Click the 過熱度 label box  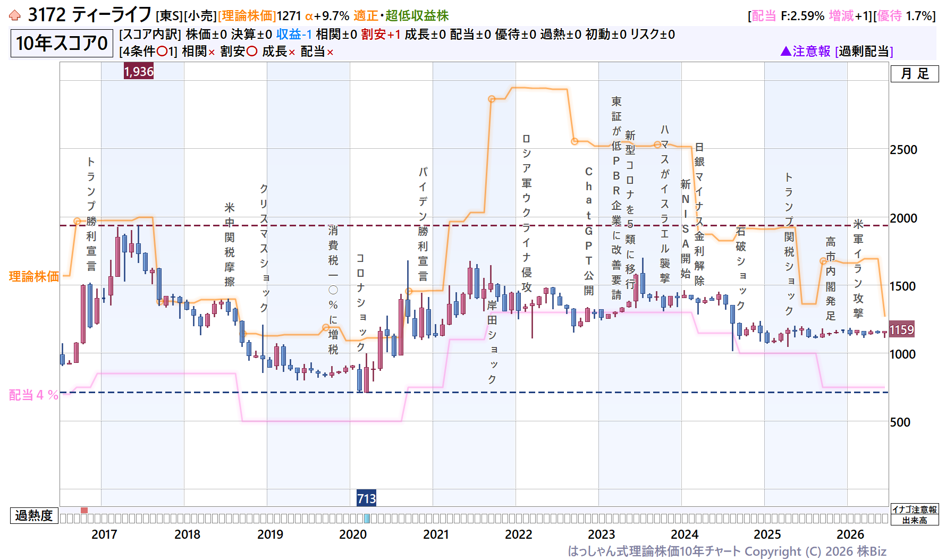click(x=34, y=515)
